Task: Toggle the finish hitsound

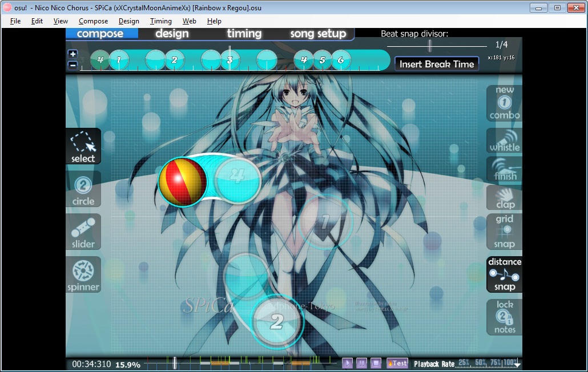Action: click(x=505, y=169)
